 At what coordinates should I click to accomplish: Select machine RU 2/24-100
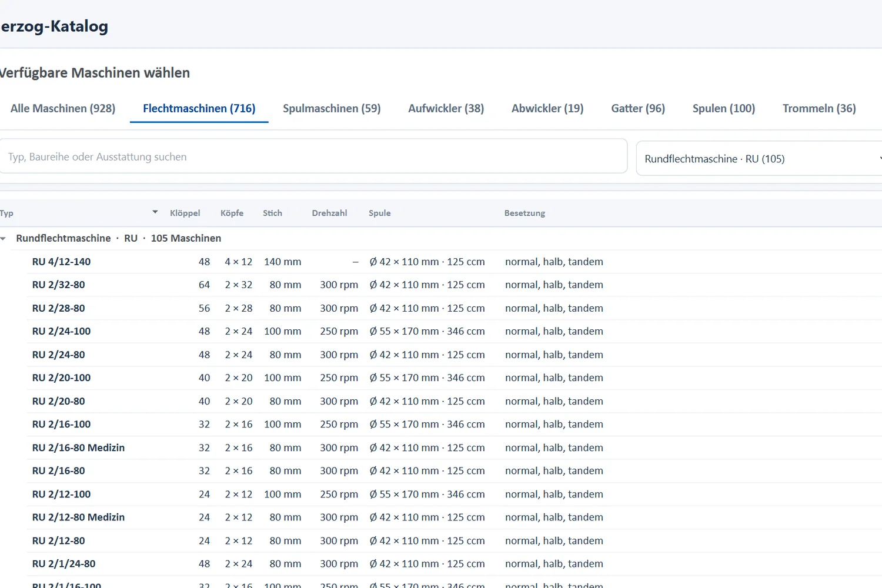point(454,331)
